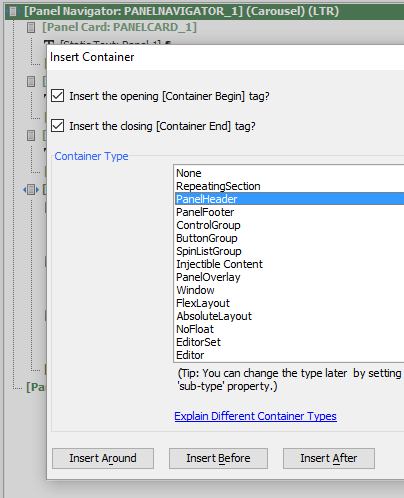Viewport: 404px width, 498px height.
Task: Uncheck Insert the closing Container End tag
Action: (58, 126)
